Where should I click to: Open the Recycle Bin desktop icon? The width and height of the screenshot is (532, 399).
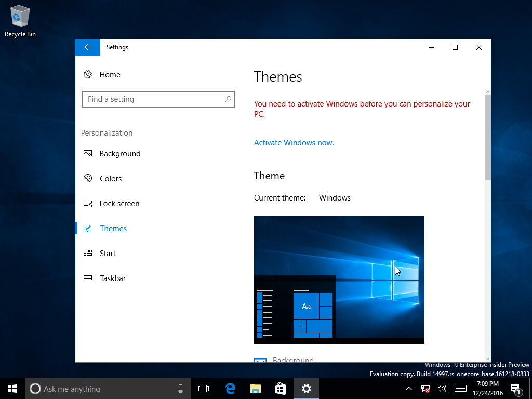[20, 21]
